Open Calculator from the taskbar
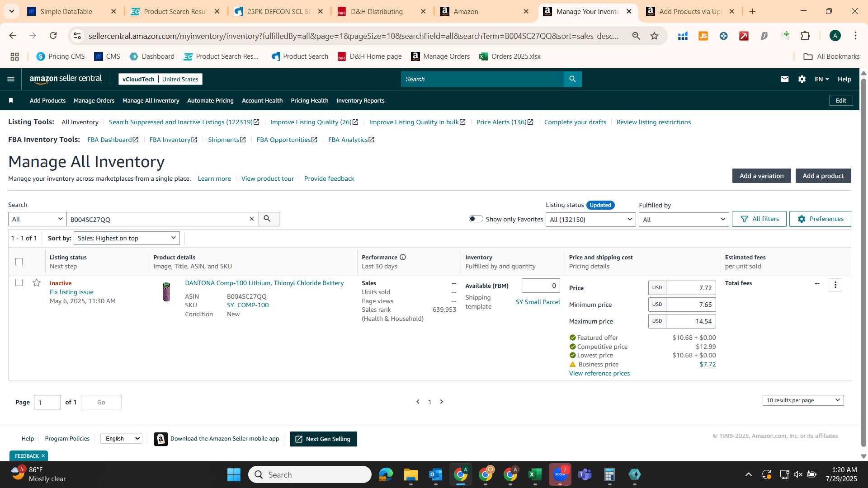 pos(609,474)
